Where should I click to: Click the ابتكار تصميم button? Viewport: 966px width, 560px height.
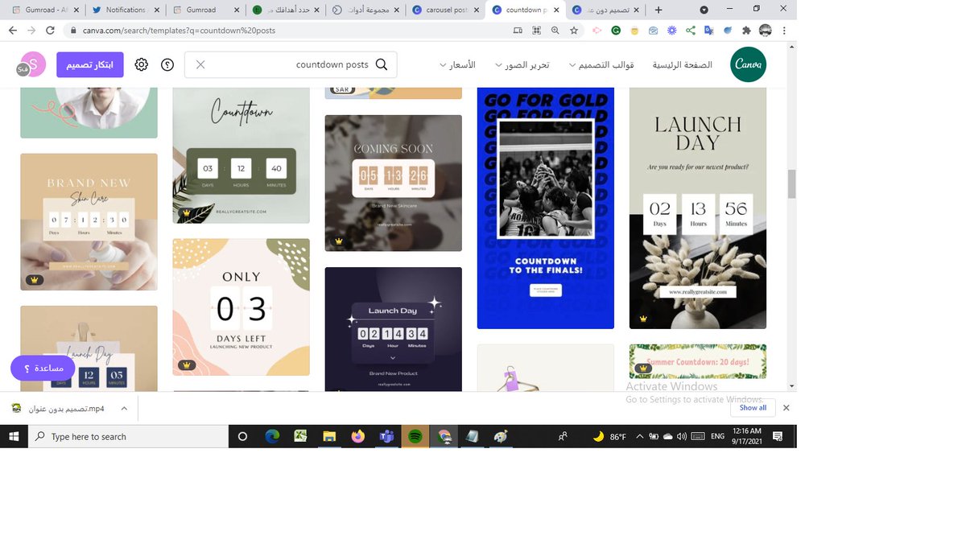coord(90,64)
